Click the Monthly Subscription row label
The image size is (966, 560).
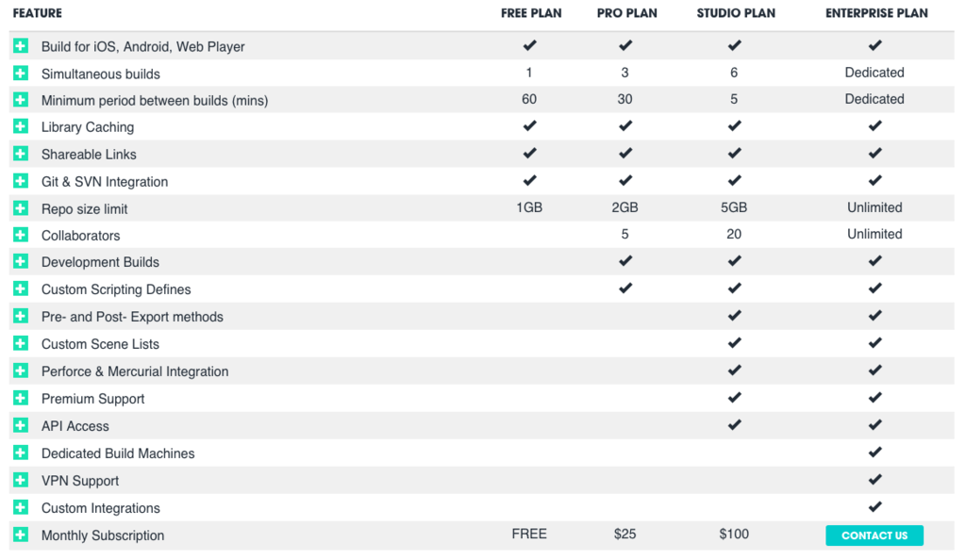pos(103,535)
